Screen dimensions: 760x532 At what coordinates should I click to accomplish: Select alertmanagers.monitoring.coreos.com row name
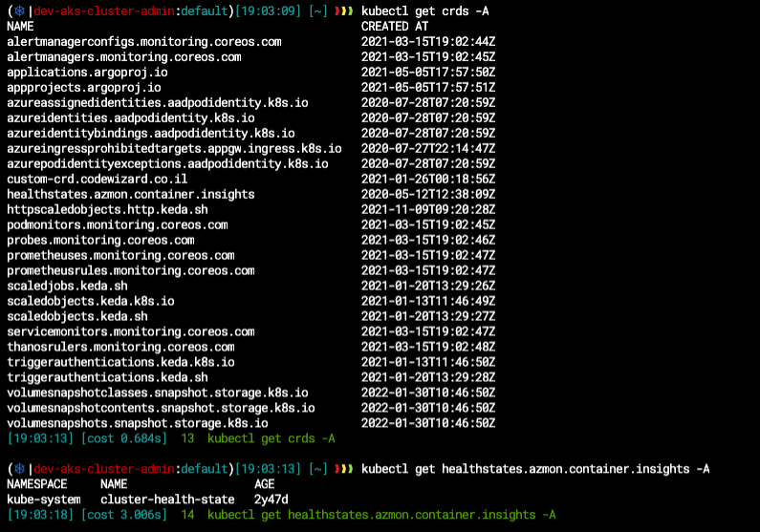[124, 56]
